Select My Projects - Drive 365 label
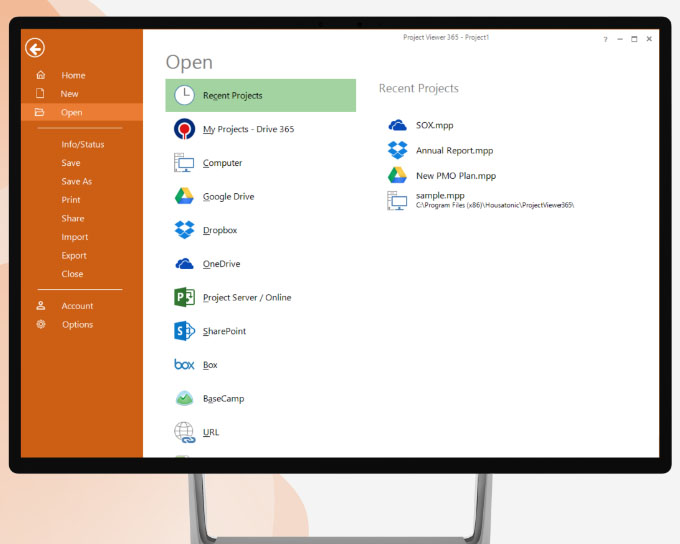Screen dimensions: 680x544 248,129
